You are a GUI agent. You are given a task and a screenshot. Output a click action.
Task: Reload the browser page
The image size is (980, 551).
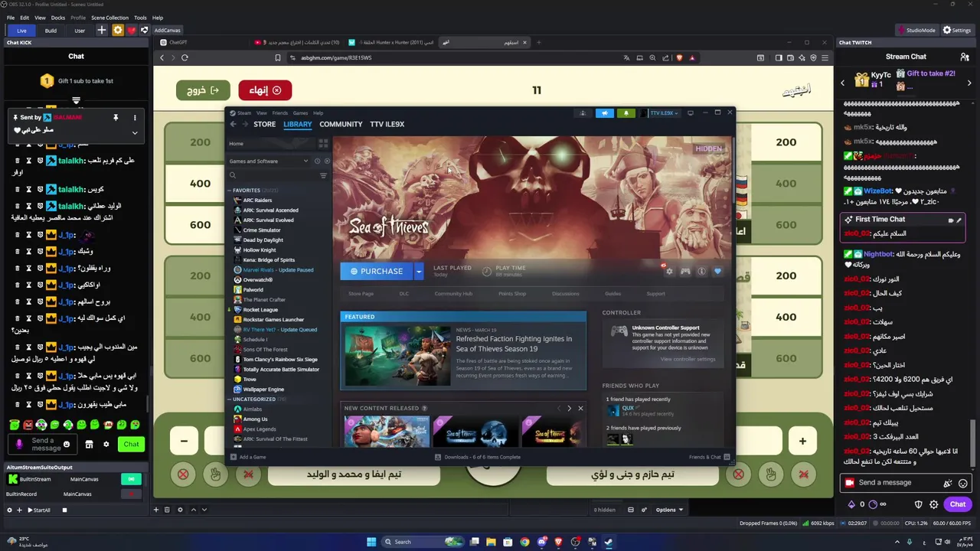[185, 57]
